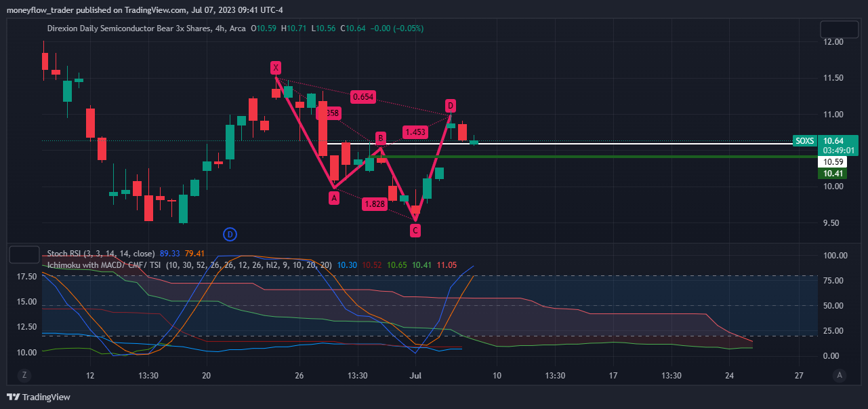Click the 03:49:01 bar countdown

[838, 150]
